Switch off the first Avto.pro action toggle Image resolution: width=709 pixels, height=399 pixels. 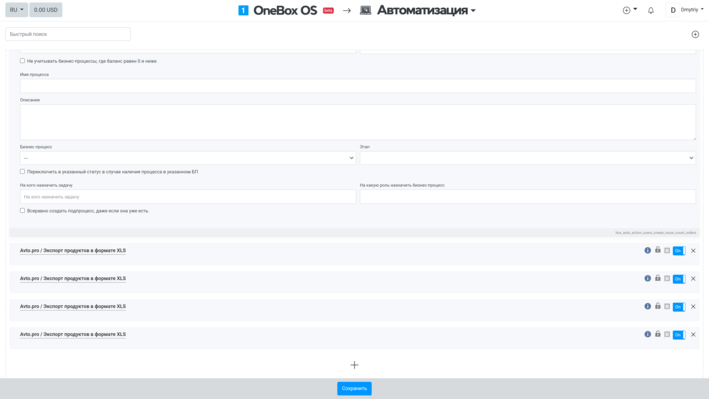tap(679, 251)
